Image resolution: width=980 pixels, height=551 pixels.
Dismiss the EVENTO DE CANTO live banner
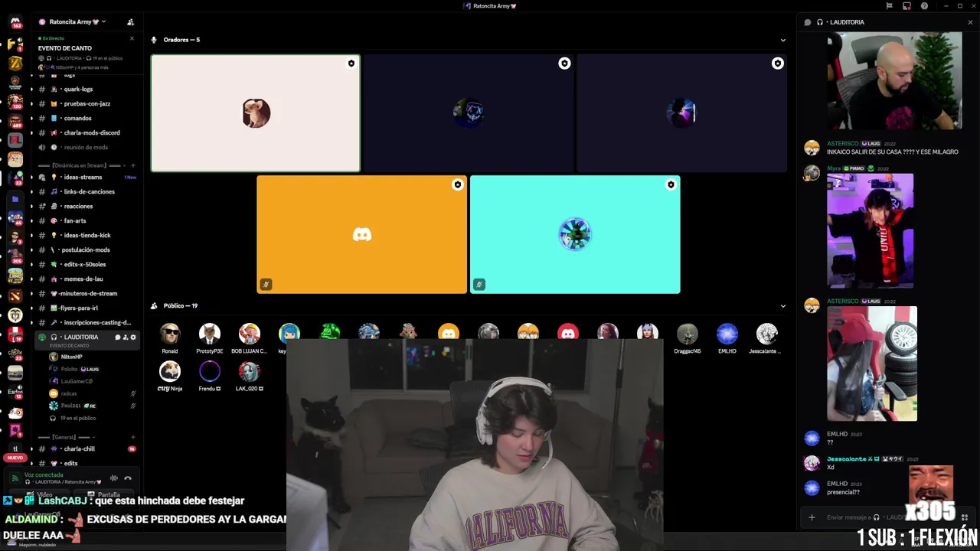pyautogui.click(x=132, y=38)
